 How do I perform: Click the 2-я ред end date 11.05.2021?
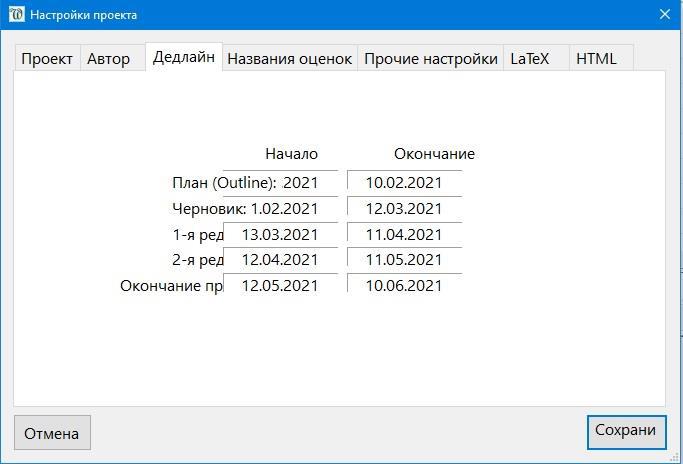(404, 260)
